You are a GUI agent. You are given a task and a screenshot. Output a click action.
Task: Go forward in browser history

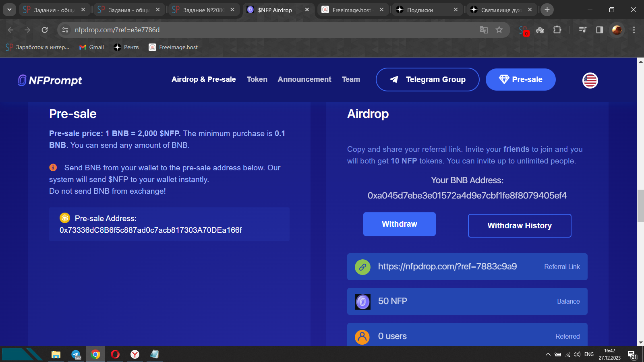(27, 30)
